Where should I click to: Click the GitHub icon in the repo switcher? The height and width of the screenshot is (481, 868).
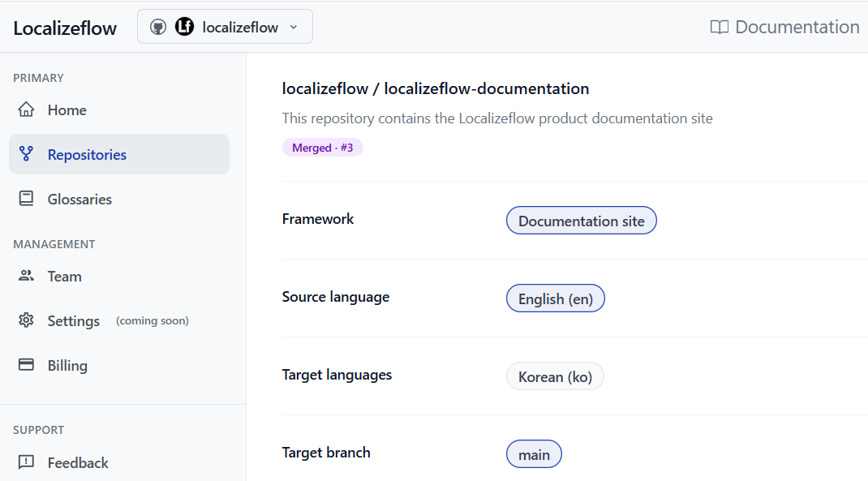(x=158, y=26)
